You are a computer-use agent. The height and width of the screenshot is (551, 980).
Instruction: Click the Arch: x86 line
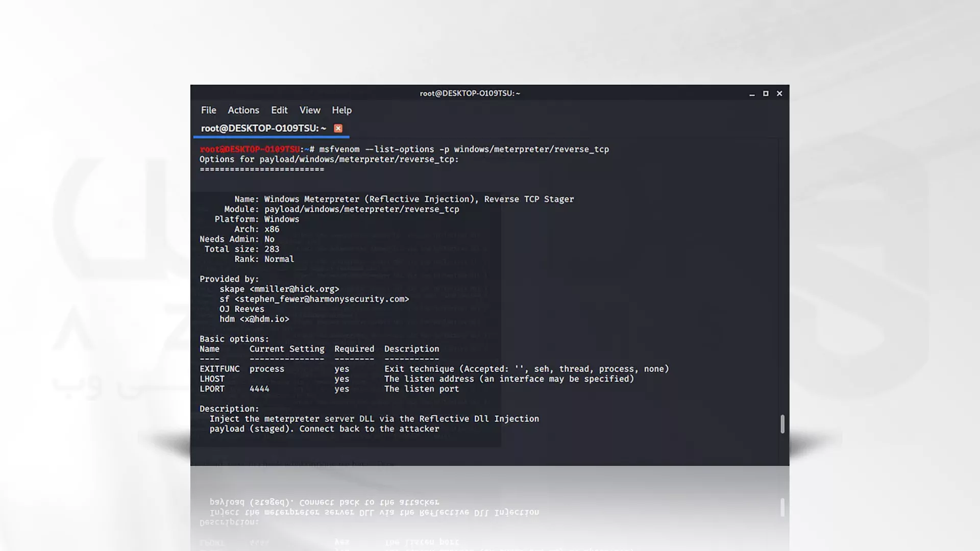pos(257,229)
